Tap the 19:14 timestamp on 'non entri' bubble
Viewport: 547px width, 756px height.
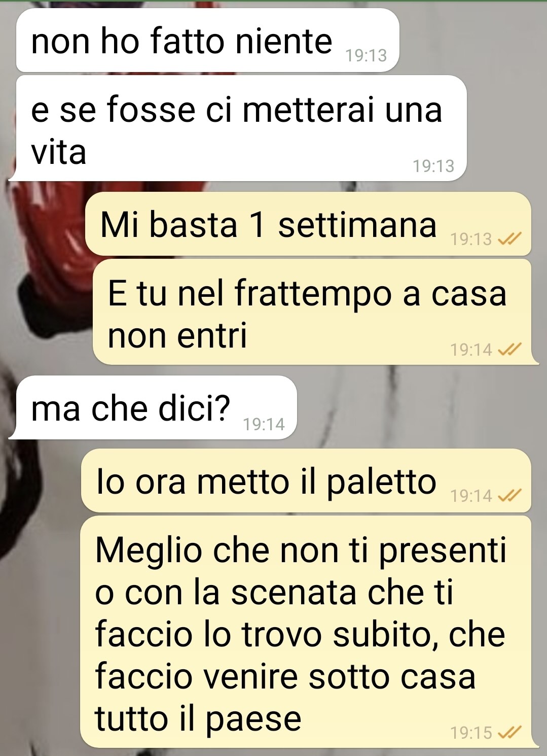[471, 350]
